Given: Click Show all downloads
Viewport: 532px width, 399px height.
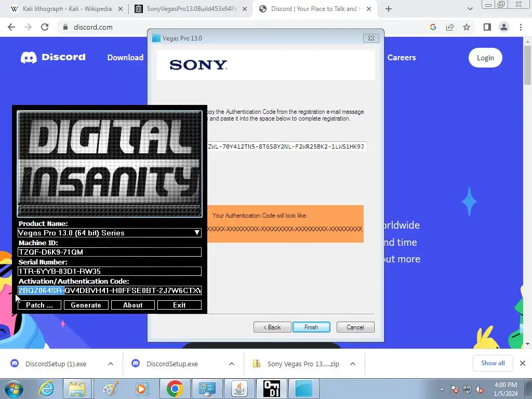Looking at the screenshot, I should pos(493,363).
